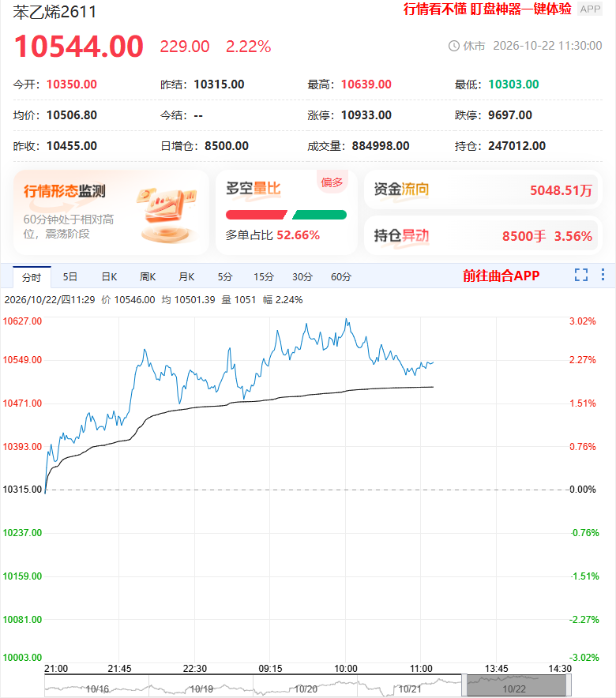The height and width of the screenshot is (698, 616).
Task: Click the 跌停 value 9697.00
Action: coord(510,115)
